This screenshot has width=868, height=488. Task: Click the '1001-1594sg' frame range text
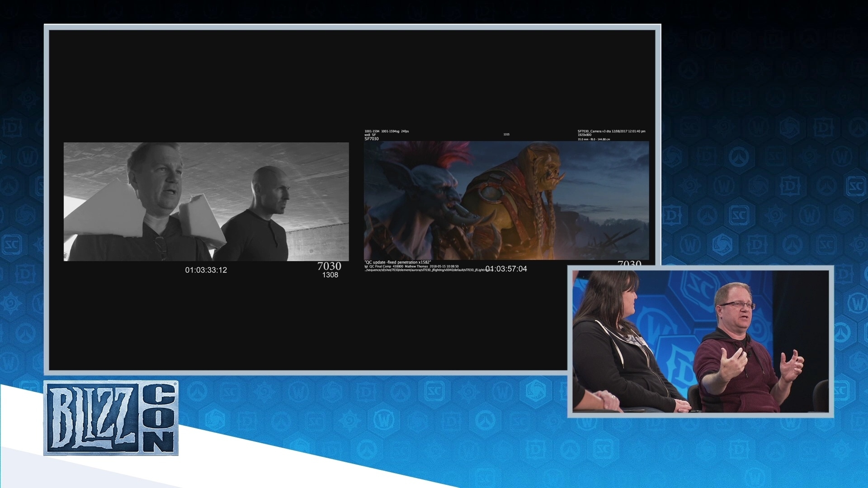390,131
